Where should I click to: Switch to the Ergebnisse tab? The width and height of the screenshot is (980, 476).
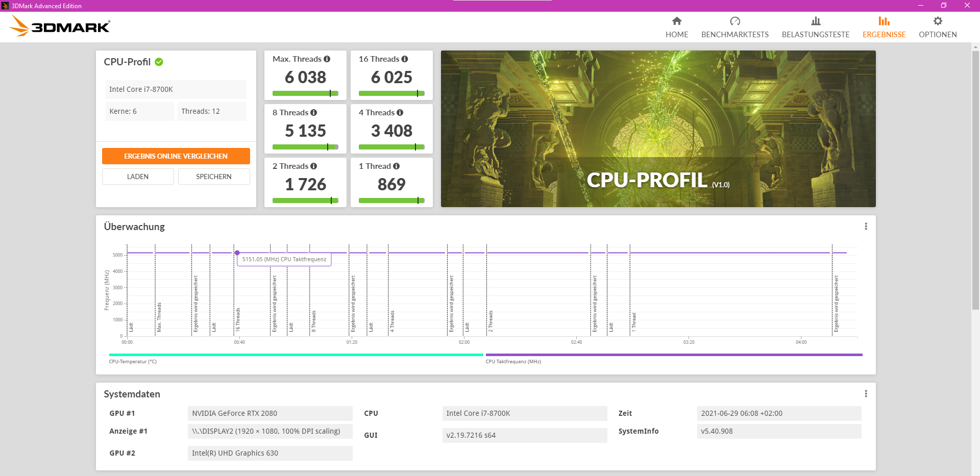884,28
